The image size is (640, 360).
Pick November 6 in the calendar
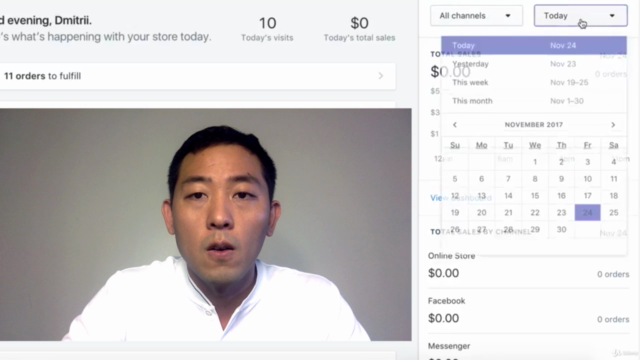[482, 179]
